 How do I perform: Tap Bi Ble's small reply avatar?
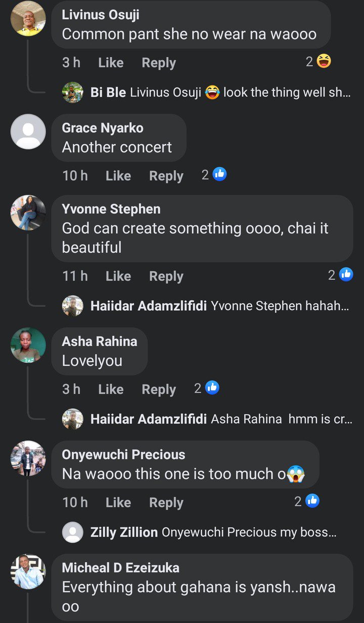73,93
